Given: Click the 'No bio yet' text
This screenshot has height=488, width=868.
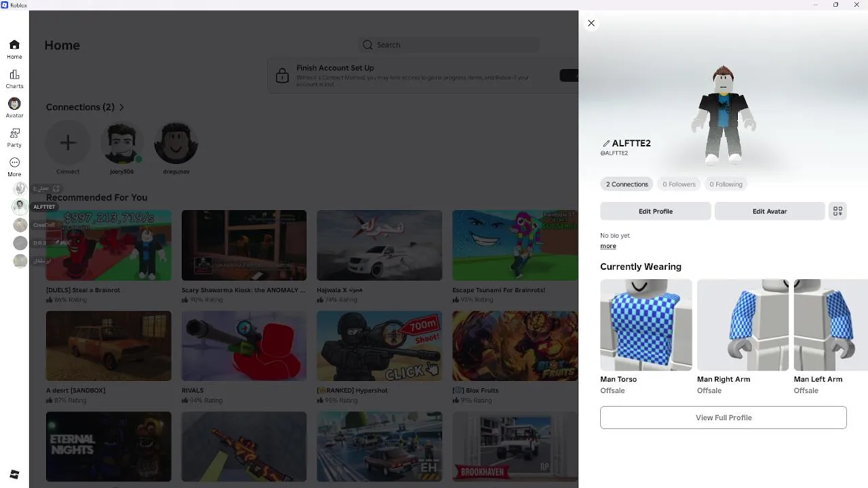Looking at the screenshot, I should coord(615,235).
